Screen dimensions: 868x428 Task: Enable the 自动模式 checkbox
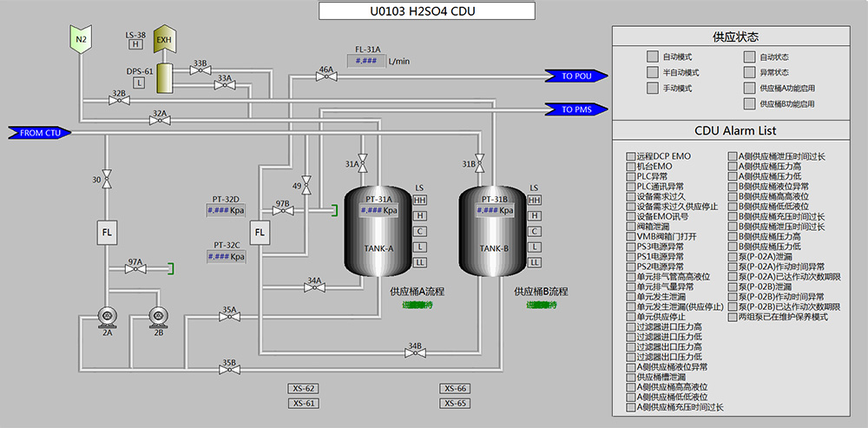click(x=652, y=56)
